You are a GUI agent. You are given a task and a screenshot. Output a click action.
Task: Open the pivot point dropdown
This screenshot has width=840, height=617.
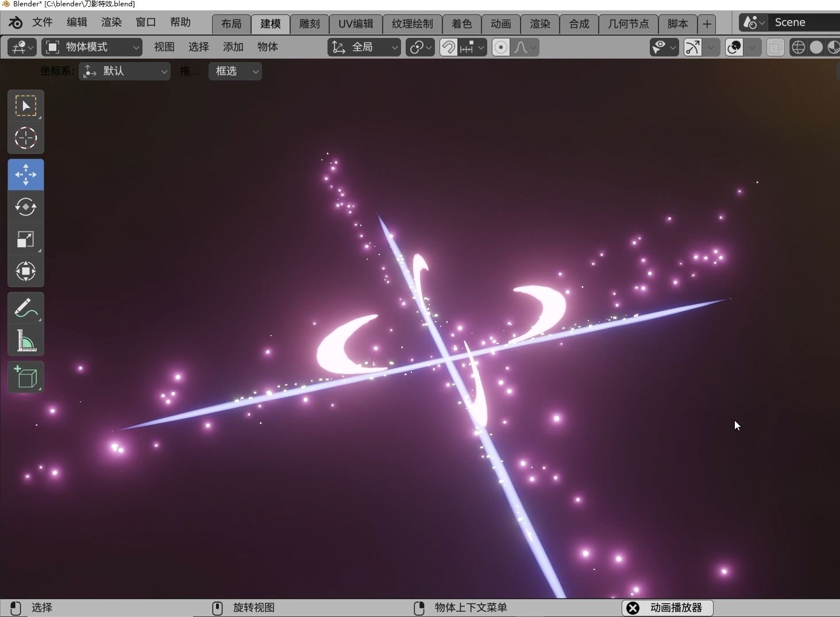pos(419,47)
